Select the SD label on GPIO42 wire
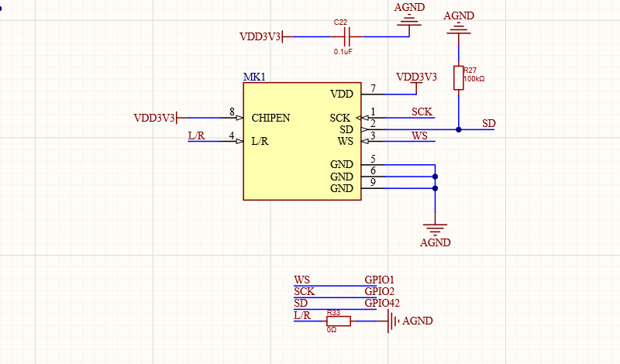Screen dimensions: 620x364 click(301, 303)
